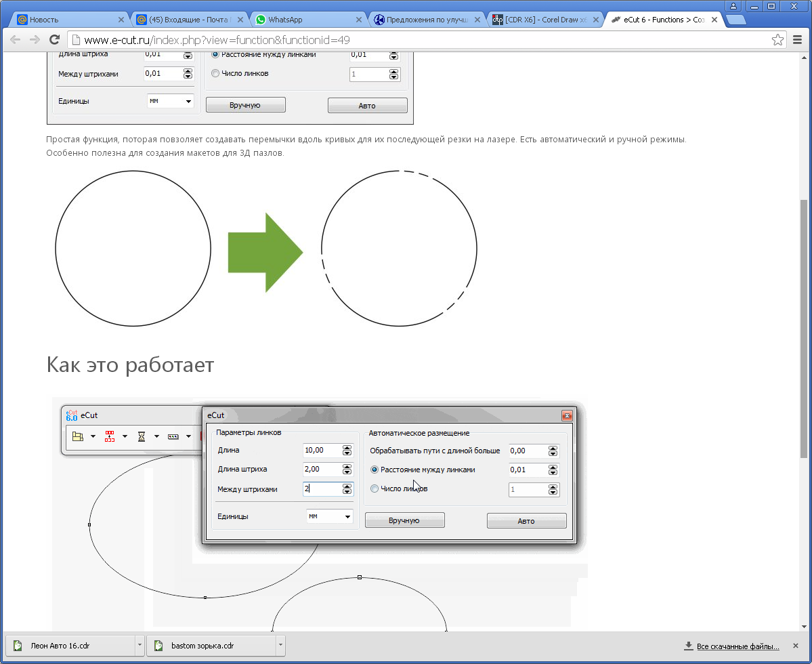This screenshot has height=664, width=812.
Task: Select Расстояние между линками radio in upper dialog
Action: click(215, 54)
